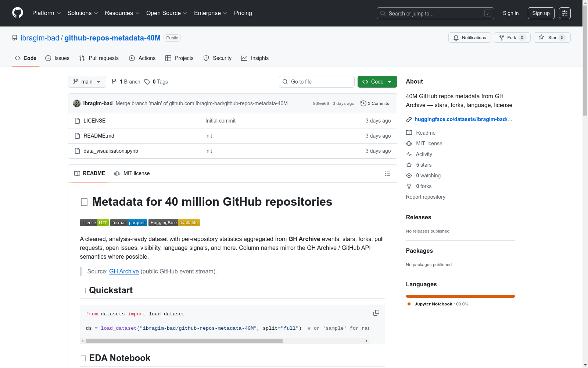This screenshot has width=588, height=368.
Task: Click the Go to file input
Action: [x=317, y=82]
